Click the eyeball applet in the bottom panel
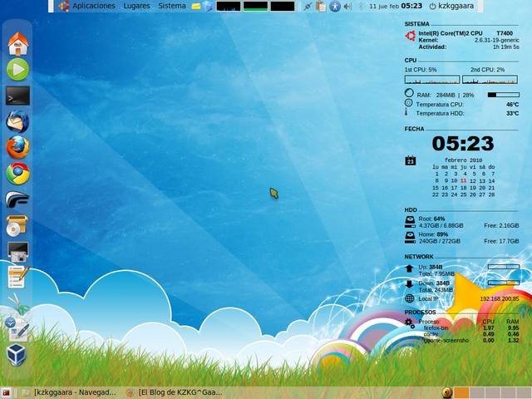 pos(447,392)
